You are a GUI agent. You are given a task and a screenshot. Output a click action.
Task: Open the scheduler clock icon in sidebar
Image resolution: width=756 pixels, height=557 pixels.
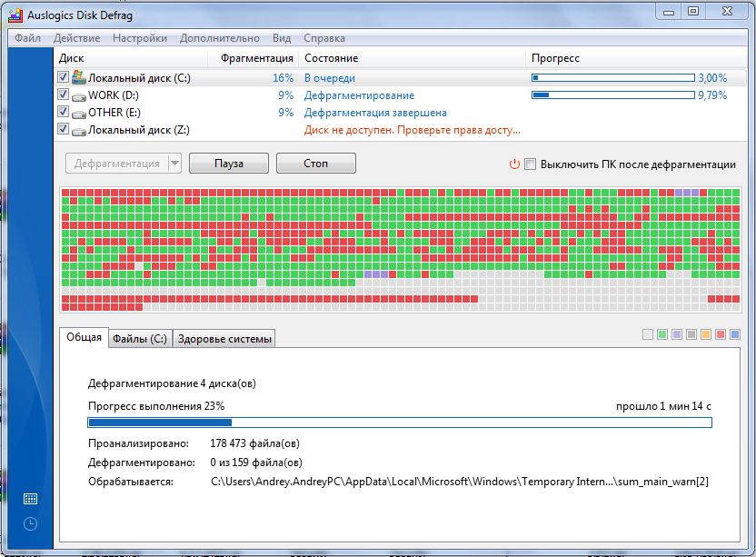[30, 523]
